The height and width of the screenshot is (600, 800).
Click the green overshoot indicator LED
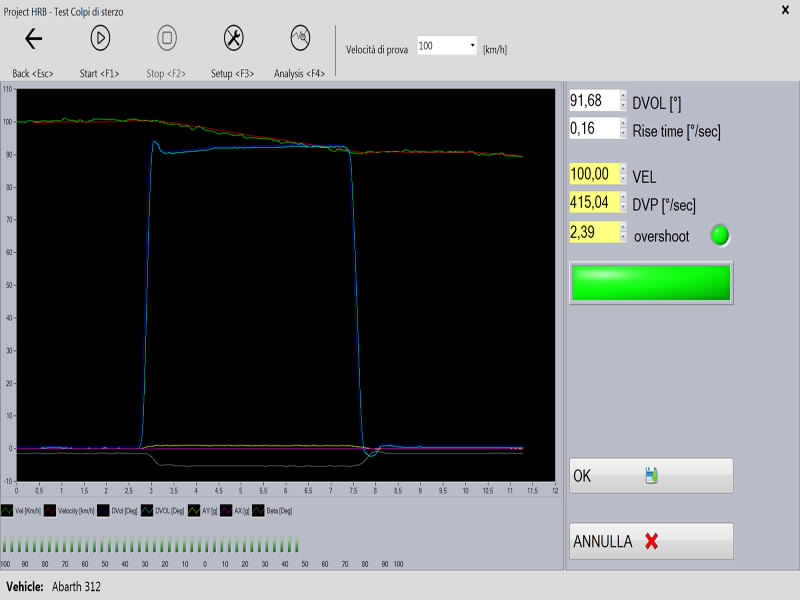pyautogui.click(x=719, y=236)
